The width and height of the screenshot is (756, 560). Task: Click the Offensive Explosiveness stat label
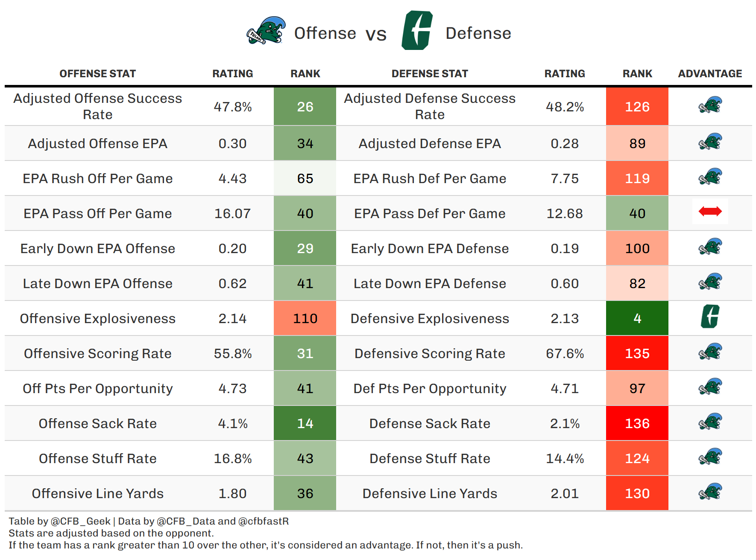[97, 318]
